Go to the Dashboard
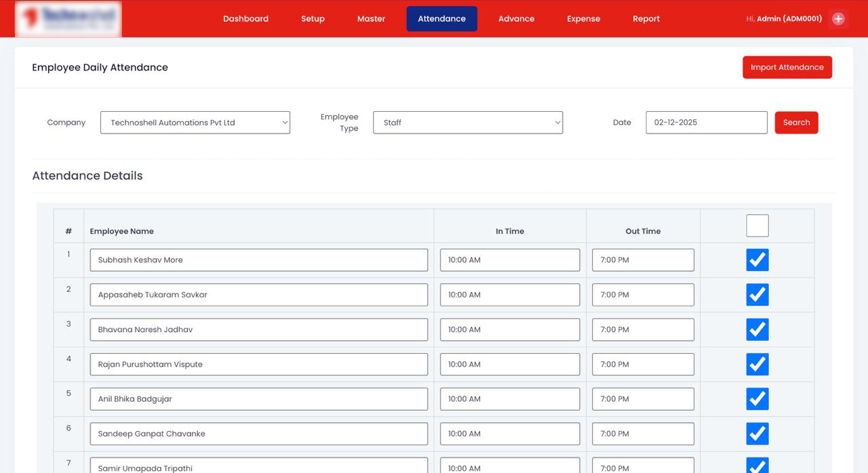This screenshot has height=473, width=868. pyautogui.click(x=245, y=18)
